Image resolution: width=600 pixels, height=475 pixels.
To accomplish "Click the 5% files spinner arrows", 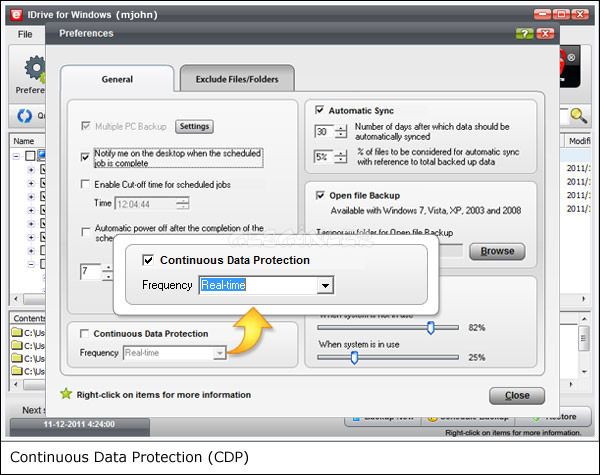I will click(341, 157).
